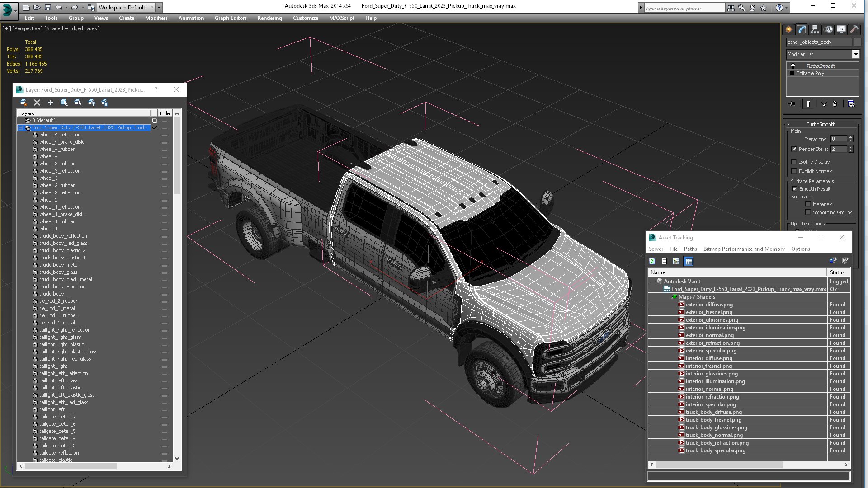Click the favorites star icon in title bar
The height and width of the screenshot is (488, 868).
[x=764, y=8]
